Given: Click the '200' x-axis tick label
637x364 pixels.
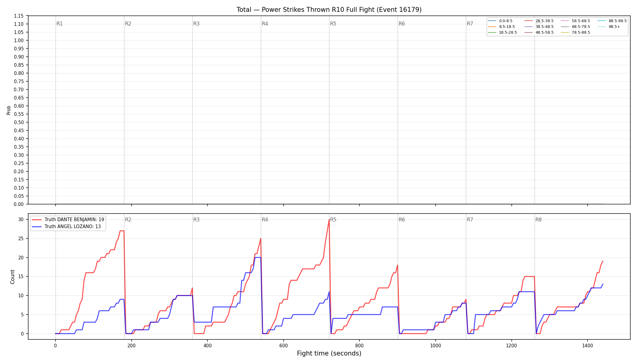Looking at the screenshot, I should 131,345.
